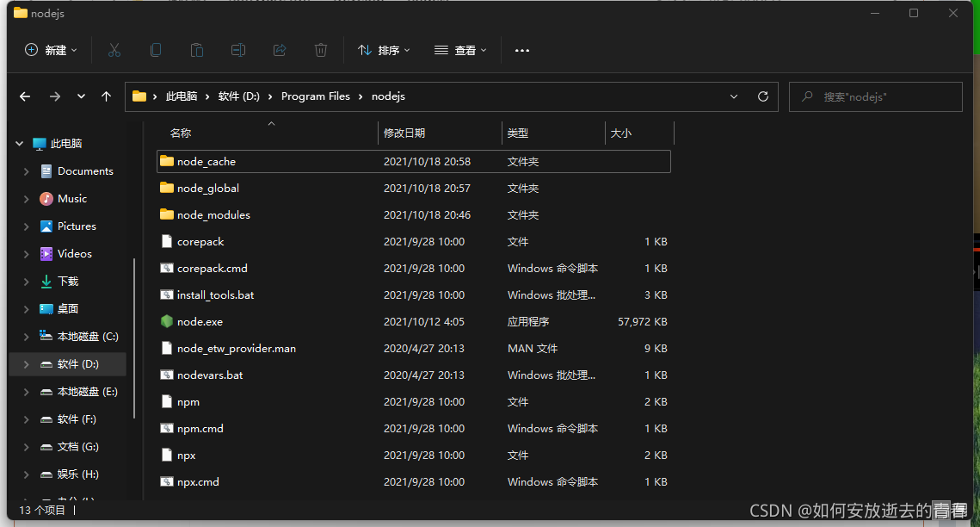Screen dimensions: 980x527
Task: Click the Paste clipboard icon
Action: pyautogui.click(x=197, y=50)
